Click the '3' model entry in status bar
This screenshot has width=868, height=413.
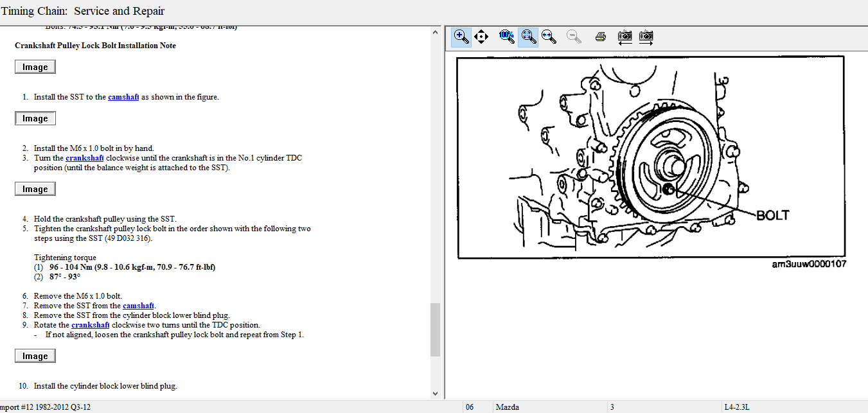coord(612,407)
